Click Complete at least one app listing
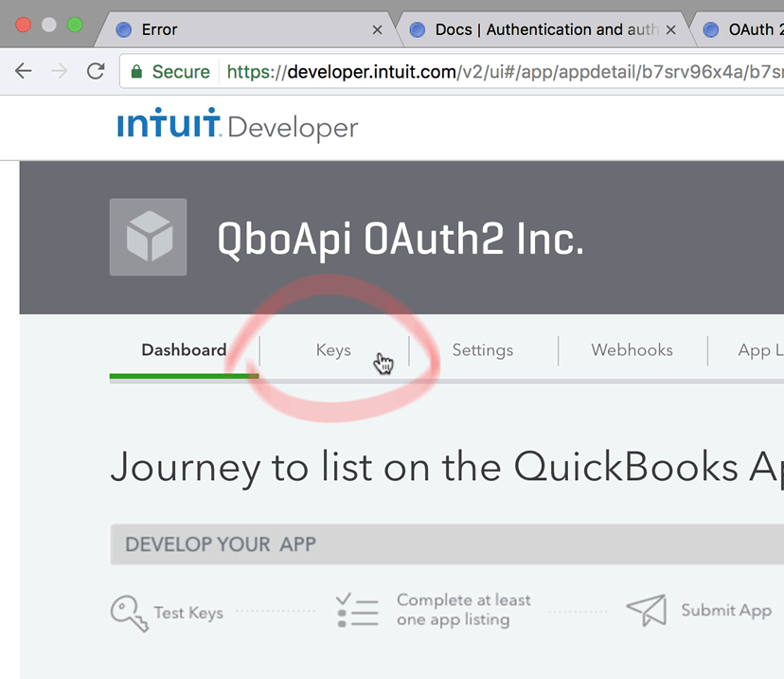The width and height of the screenshot is (784, 679). coord(464,610)
